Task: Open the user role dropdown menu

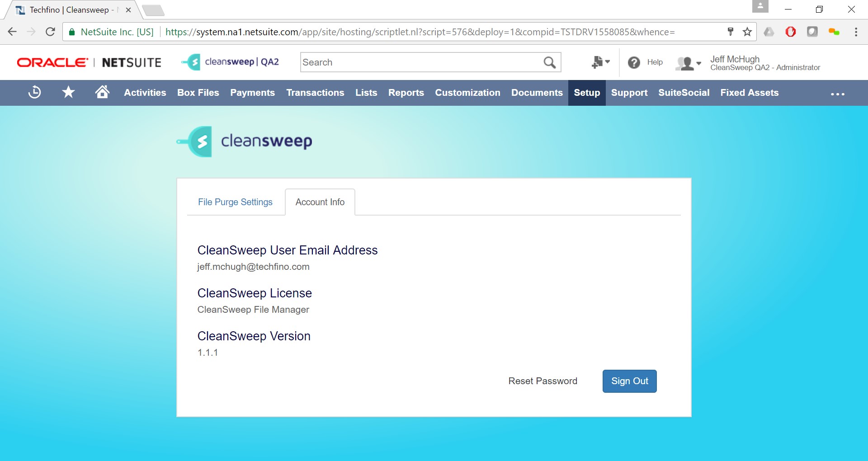Action: 688,63
